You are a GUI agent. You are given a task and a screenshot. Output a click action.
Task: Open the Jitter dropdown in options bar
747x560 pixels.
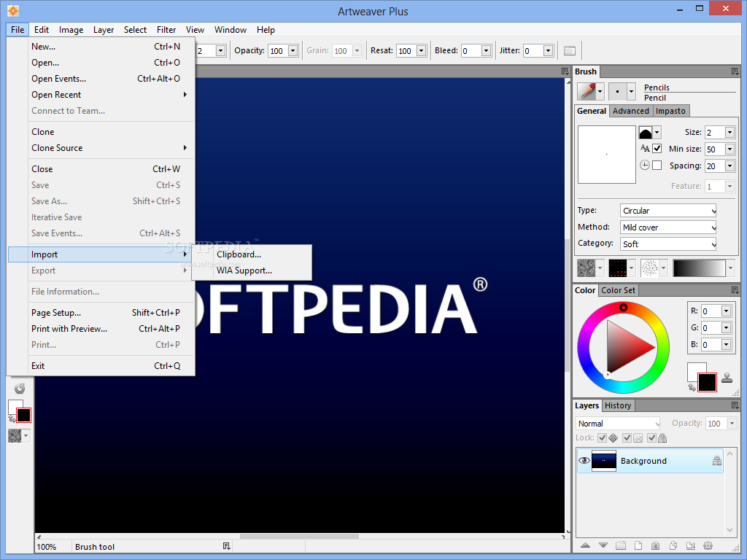point(548,51)
